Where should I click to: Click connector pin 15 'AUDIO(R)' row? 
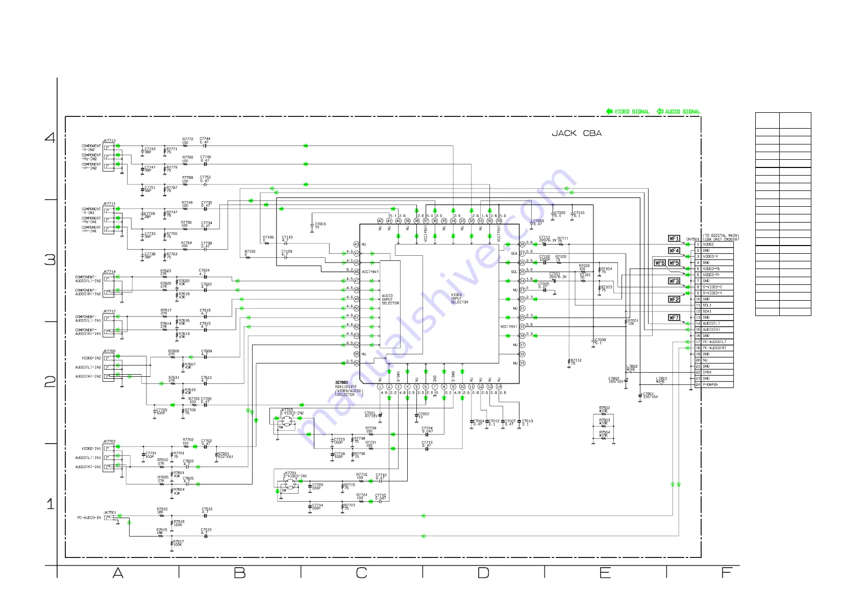pos(714,330)
